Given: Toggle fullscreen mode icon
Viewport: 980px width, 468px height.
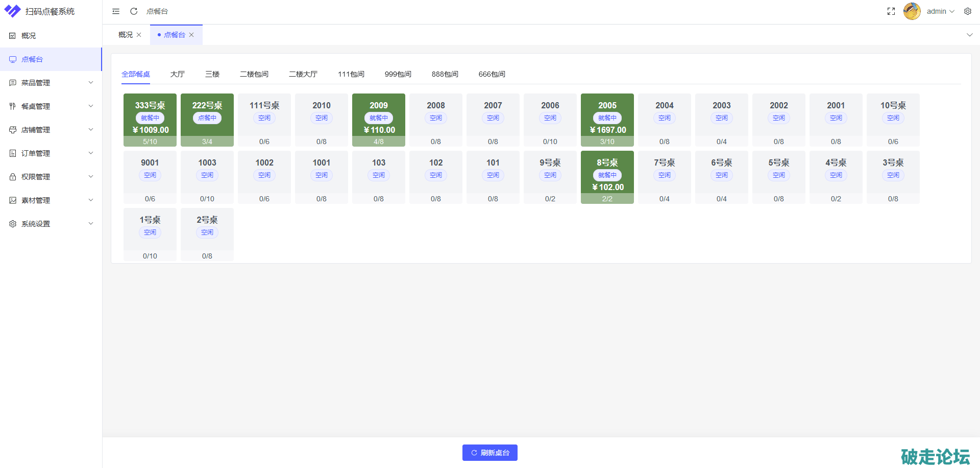Looking at the screenshot, I should point(891,11).
